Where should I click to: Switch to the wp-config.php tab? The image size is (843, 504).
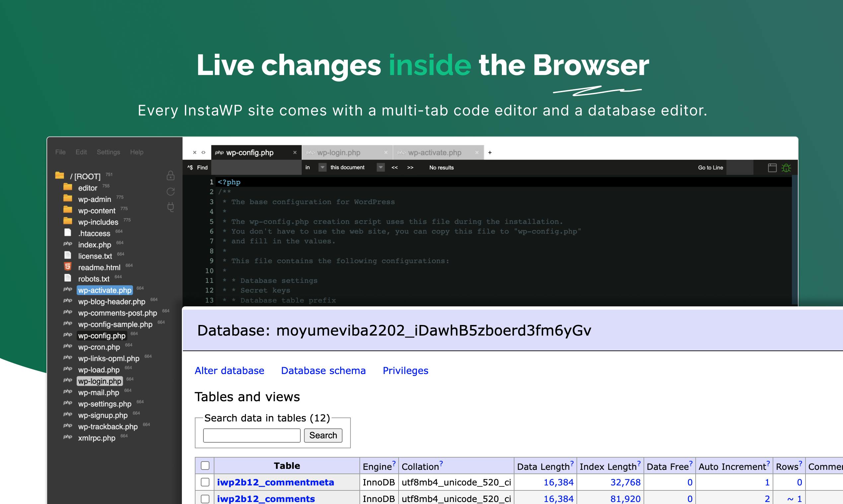click(256, 153)
